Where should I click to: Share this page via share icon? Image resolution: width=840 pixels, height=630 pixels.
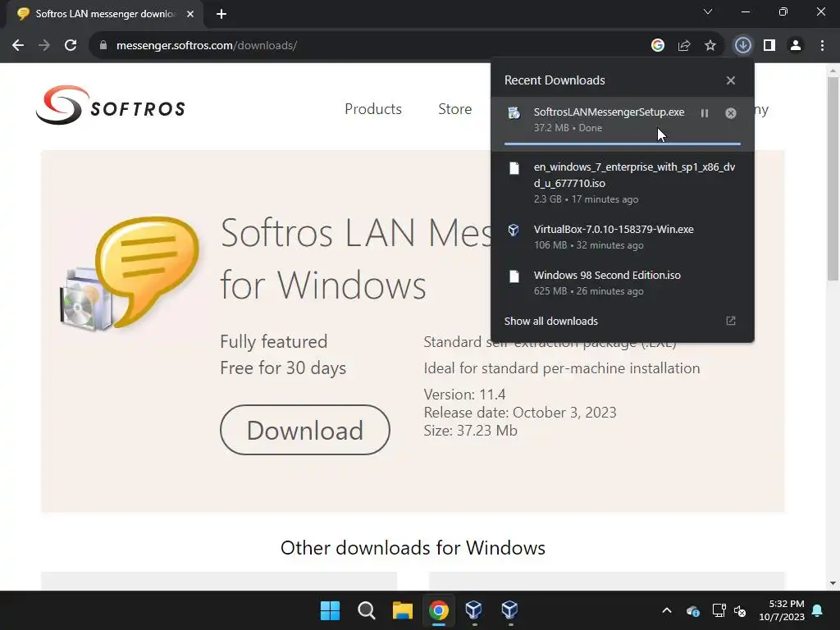point(684,46)
